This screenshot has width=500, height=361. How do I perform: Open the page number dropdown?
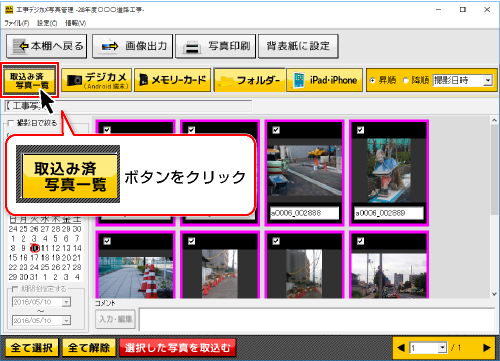point(442,348)
